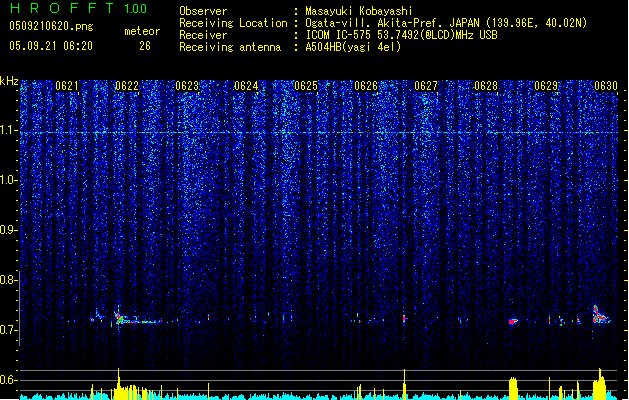
Task: Click the meteor count value 26
Action: (145, 46)
